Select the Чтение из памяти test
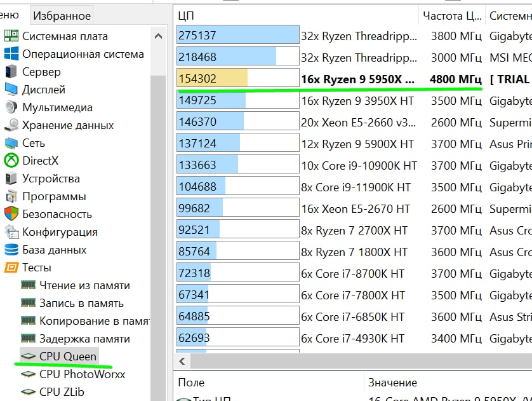This screenshot has height=401, width=532. [84, 285]
